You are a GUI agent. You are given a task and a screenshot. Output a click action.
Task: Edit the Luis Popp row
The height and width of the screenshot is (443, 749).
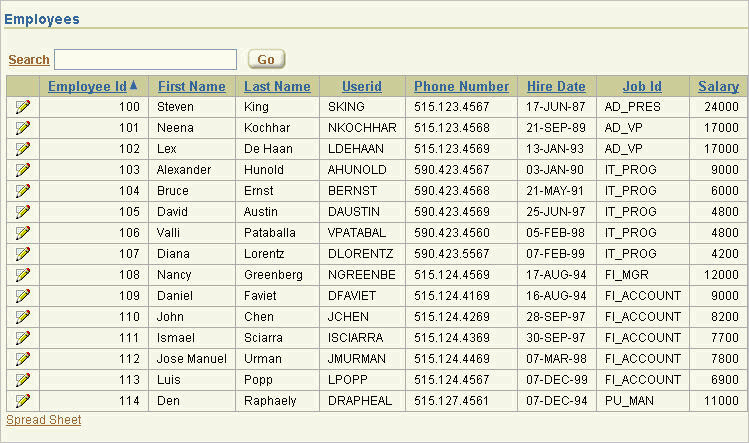point(22,380)
